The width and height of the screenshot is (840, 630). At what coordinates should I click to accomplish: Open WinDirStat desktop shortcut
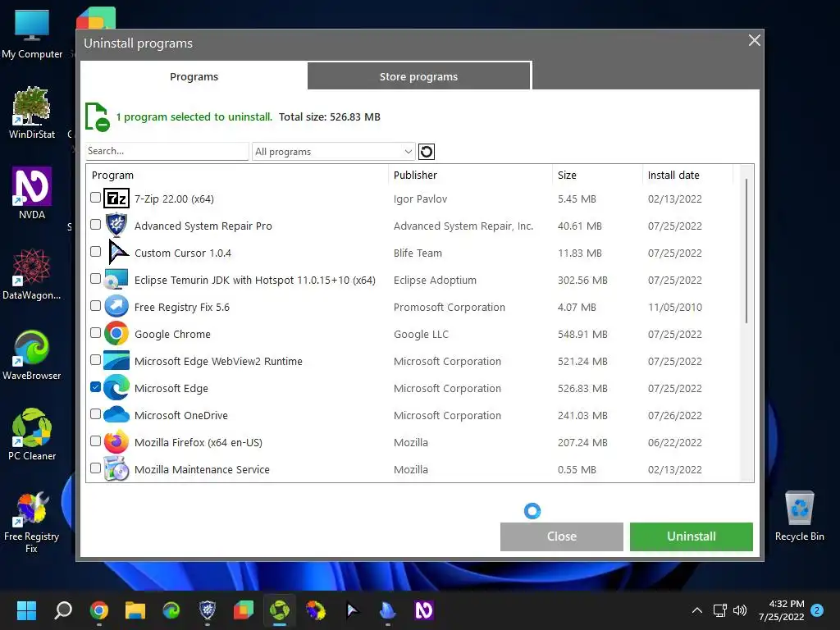tap(32, 113)
